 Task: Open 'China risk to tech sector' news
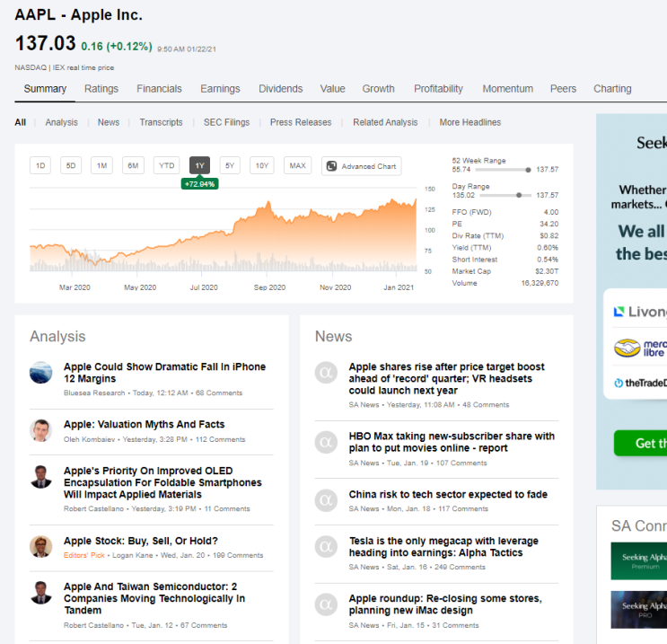[448, 494]
